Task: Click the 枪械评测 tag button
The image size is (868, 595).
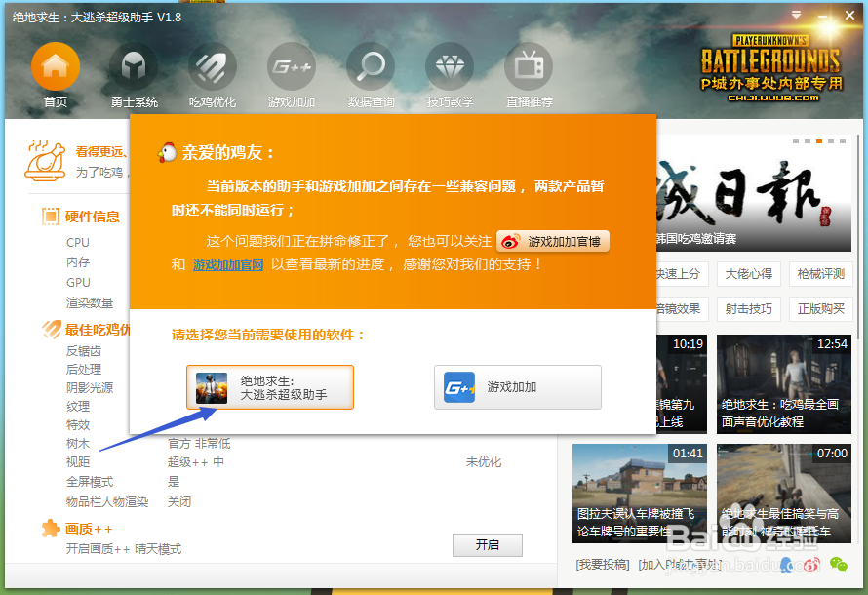Action: (x=821, y=274)
